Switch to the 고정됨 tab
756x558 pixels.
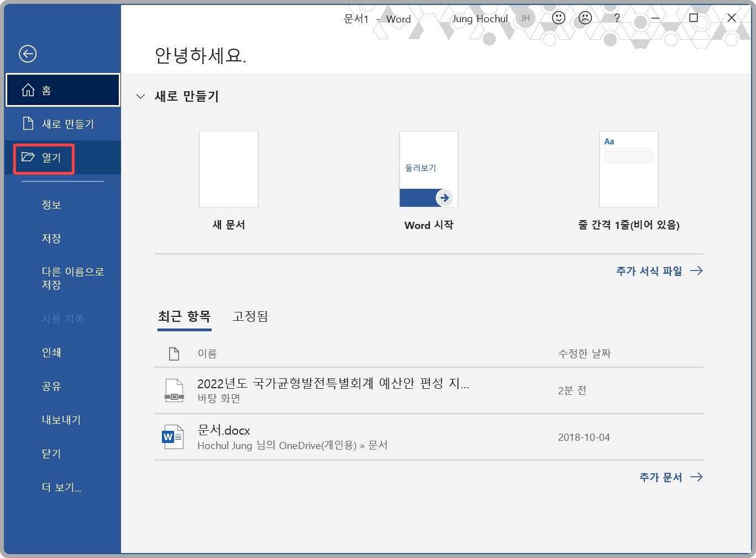(x=250, y=316)
